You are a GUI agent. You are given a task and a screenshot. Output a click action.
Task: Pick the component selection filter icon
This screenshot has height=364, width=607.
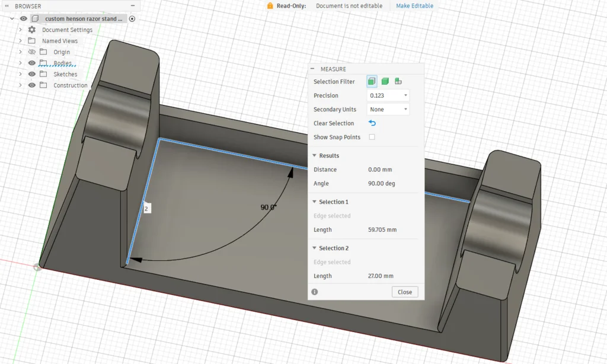coord(398,81)
